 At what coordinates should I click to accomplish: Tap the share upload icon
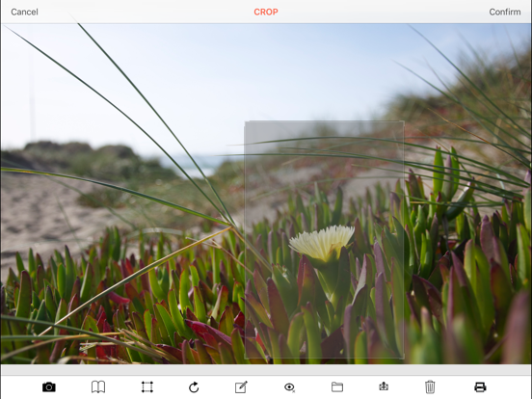coord(384,386)
